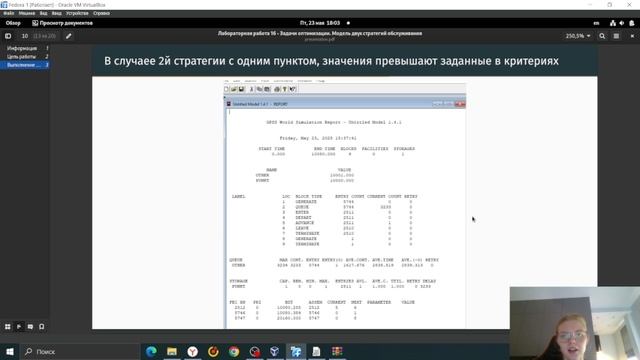
Task: Open Google Chrome from the taskbar
Action: [x=234, y=351]
